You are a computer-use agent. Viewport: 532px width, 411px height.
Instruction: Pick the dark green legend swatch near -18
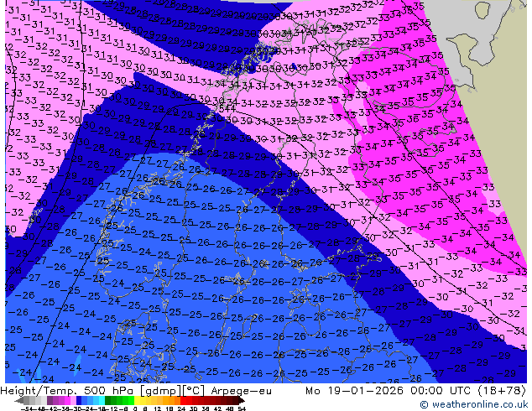tap(108, 400)
